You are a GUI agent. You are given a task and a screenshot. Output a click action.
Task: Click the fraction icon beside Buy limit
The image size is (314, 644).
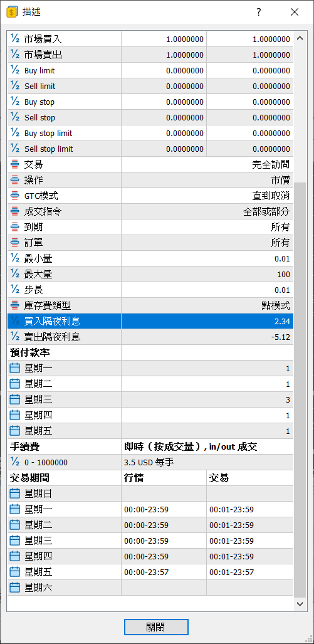click(15, 71)
